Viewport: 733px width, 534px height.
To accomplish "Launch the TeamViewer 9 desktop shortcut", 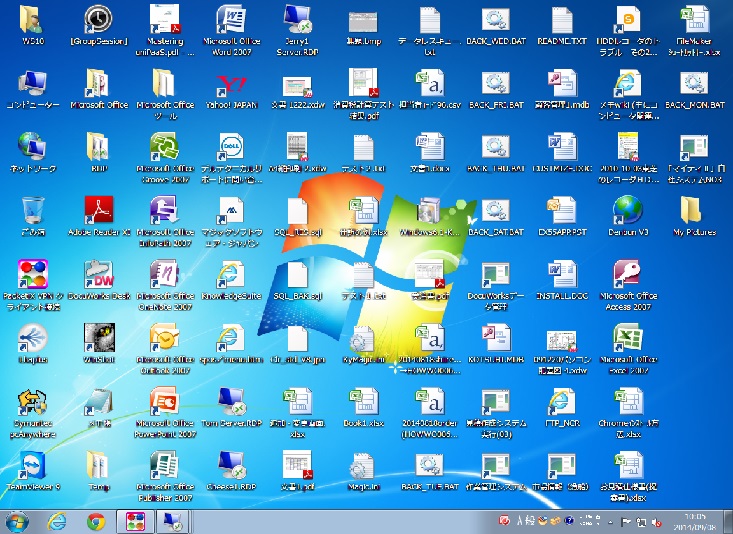I will (33, 466).
